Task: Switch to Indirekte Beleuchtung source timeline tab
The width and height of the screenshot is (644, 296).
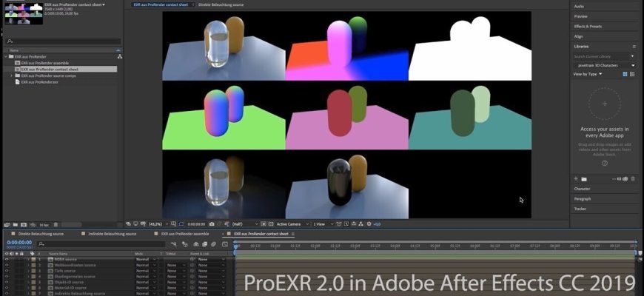Action: (x=112, y=234)
